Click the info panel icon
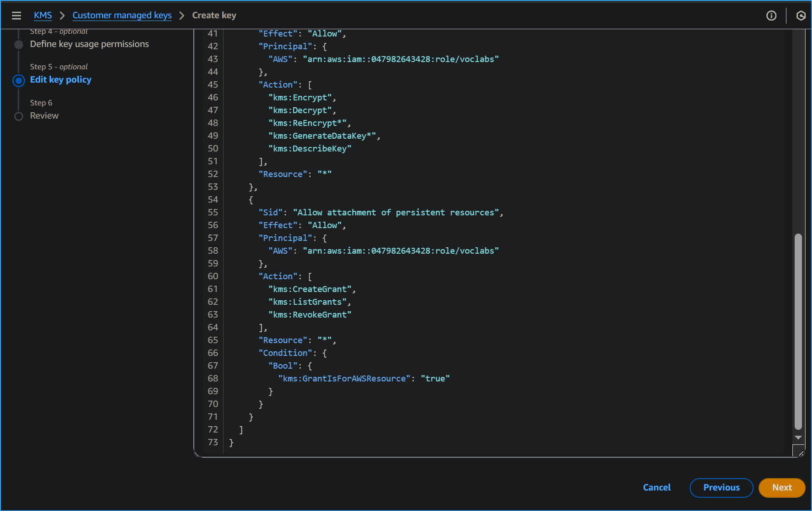Image resolution: width=812 pixels, height=511 pixels. (x=771, y=16)
